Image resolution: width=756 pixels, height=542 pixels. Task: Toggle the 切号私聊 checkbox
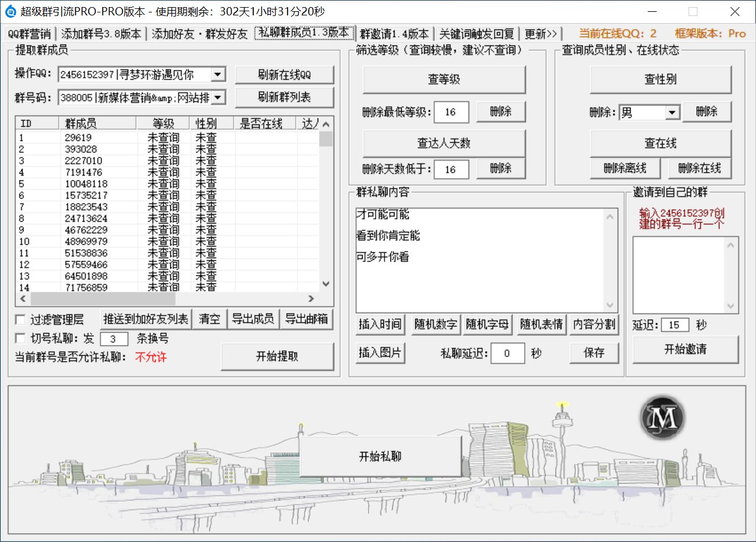(21, 338)
